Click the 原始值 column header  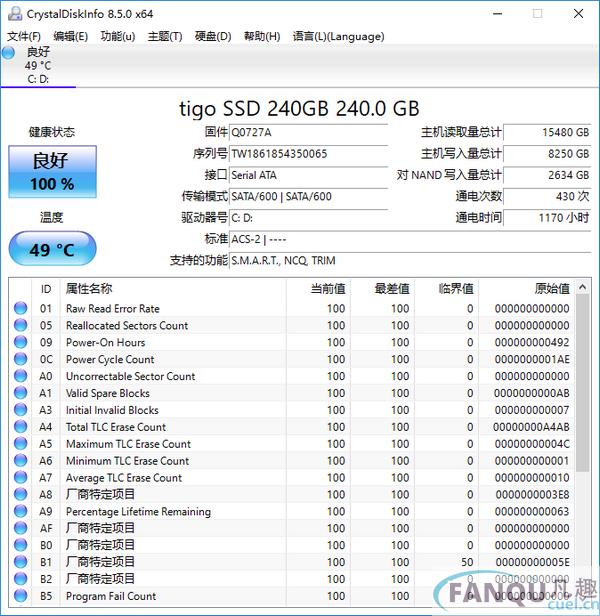526,289
